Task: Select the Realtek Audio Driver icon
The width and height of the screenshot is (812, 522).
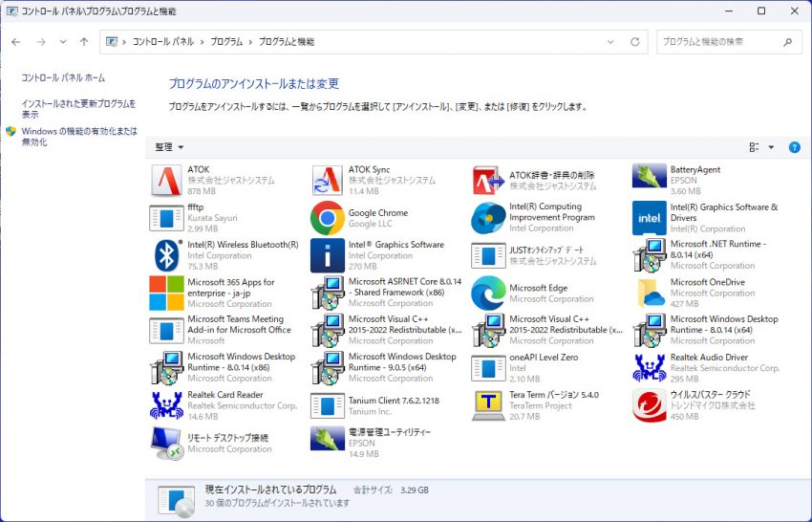Action: click(650, 367)
